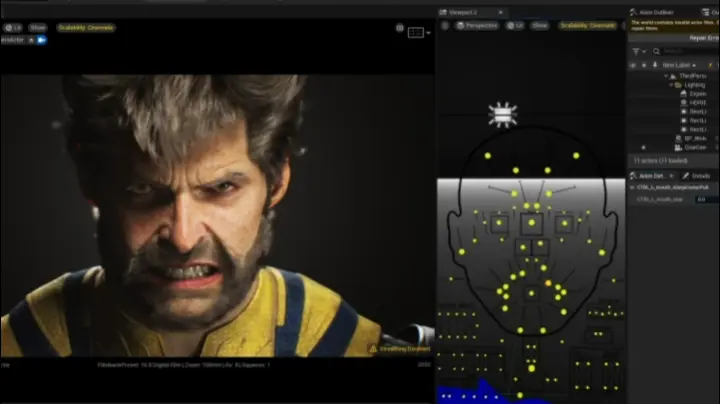The height and width of the screenshot is (404, 720).
Task: Switch to the Actor Details tab
Action: pos(652,176)
